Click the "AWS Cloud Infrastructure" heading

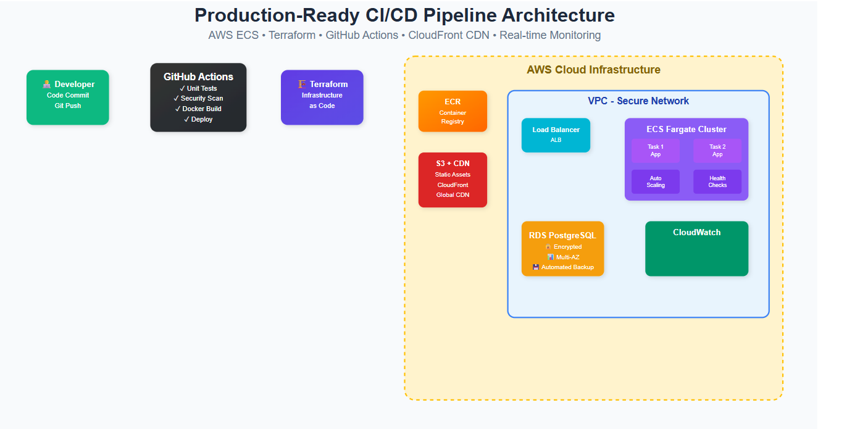point(593,70)
